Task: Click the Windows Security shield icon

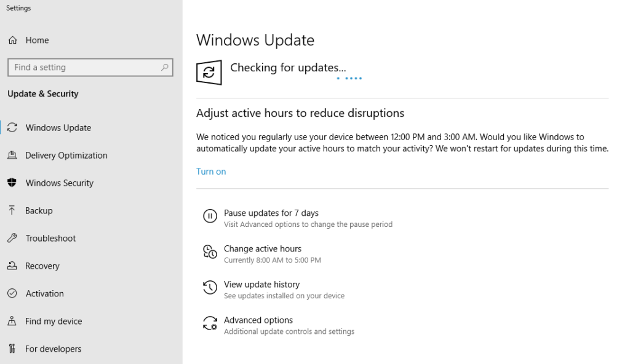Action: [x=12, y=183]
